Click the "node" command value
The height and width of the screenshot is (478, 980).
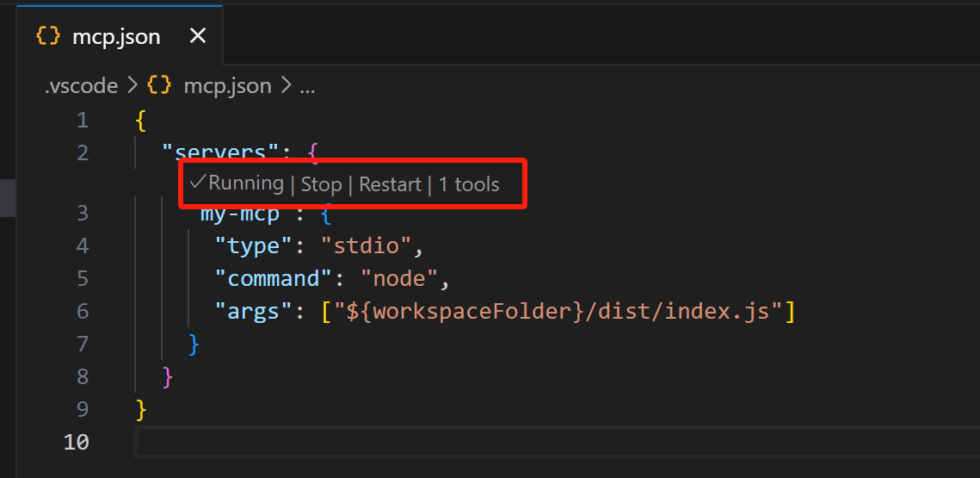(x=400, y=279)
